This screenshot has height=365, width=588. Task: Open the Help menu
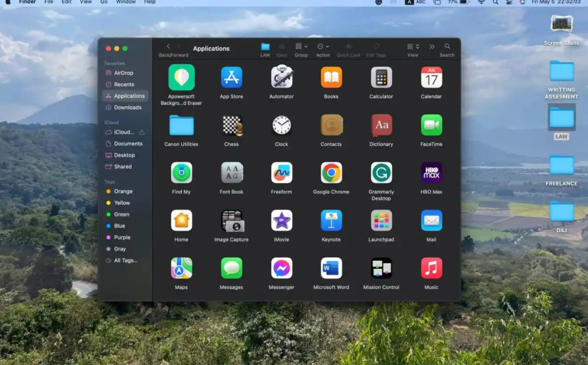pos(149,2)
